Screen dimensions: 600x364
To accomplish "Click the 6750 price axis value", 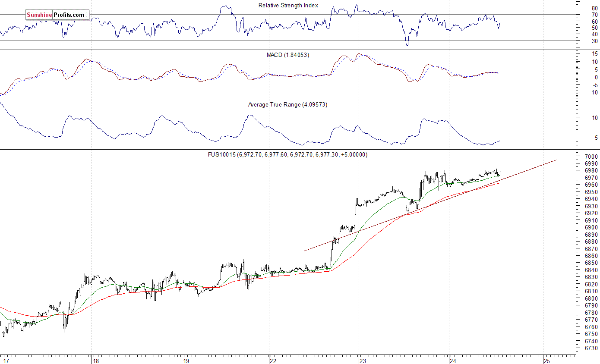I will [x=591, y=334].
